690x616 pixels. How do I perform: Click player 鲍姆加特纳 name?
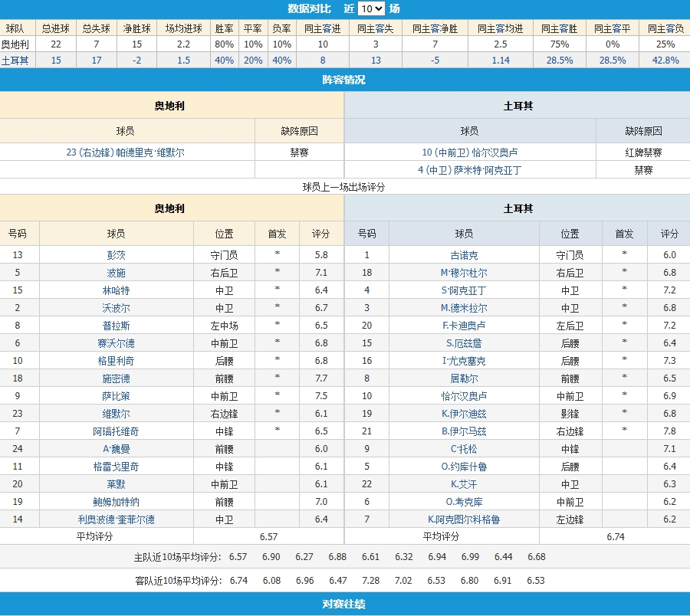click(117, 502)
